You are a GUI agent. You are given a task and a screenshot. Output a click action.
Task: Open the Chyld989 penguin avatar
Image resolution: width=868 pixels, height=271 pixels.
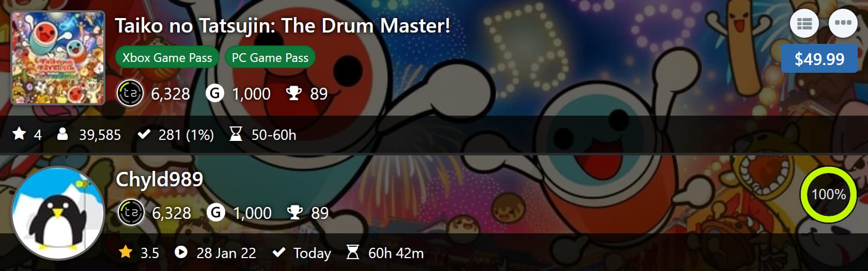[58, 213]
